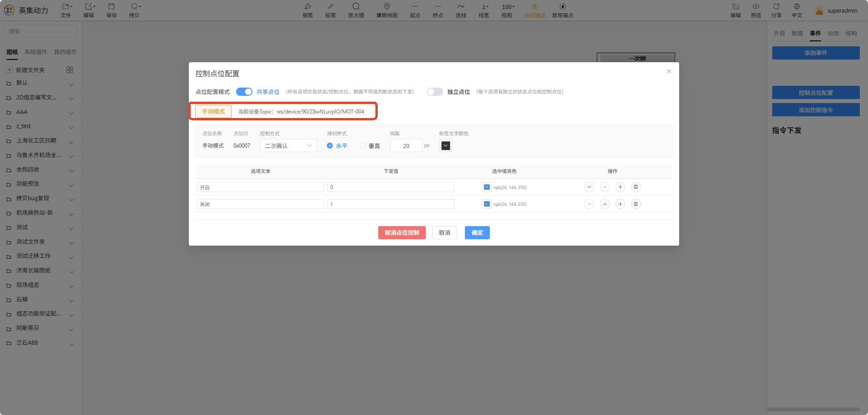Close the 控制点位配置 dialog

pos(669,71)
